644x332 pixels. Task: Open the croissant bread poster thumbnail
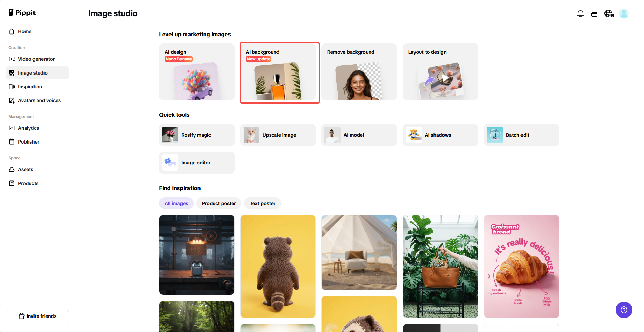[x=521, y=266]
